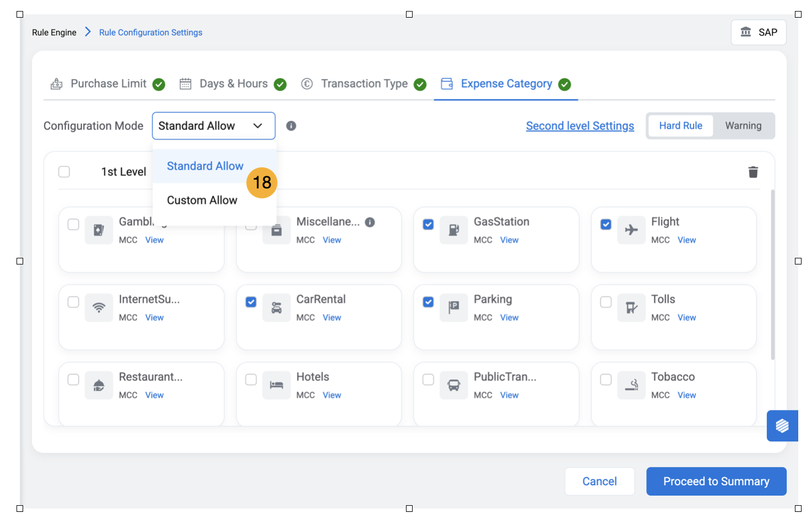Choose Custom Allow from the dropdown list
Viewport: 812px width, 530px height.
[x=202, y=201]
